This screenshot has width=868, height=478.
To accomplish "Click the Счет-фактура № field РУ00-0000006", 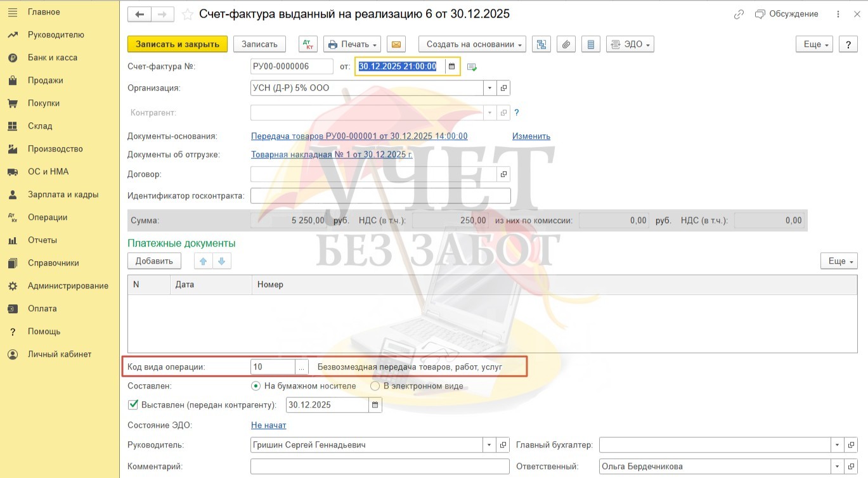I will coord(292,67).
